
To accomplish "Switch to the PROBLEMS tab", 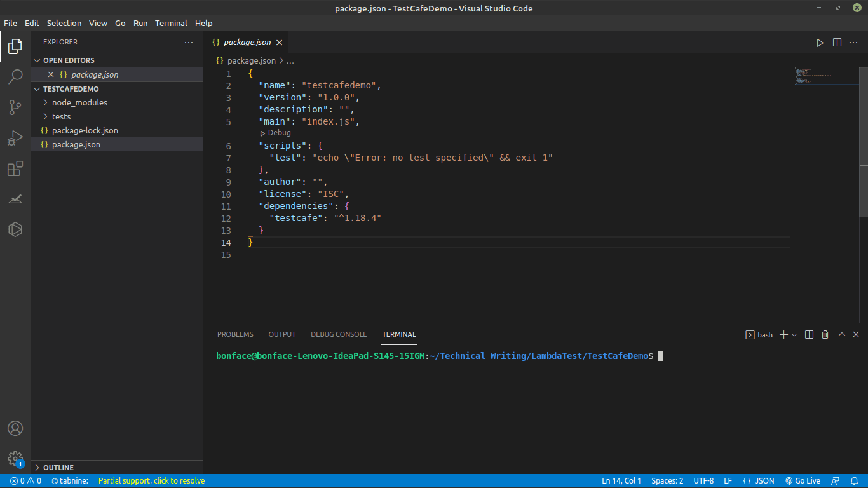I will 235,334.
